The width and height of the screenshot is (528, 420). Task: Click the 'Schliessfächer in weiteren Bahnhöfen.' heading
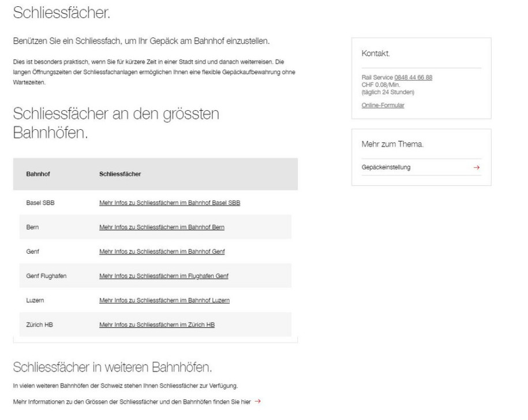coord(113,367)
